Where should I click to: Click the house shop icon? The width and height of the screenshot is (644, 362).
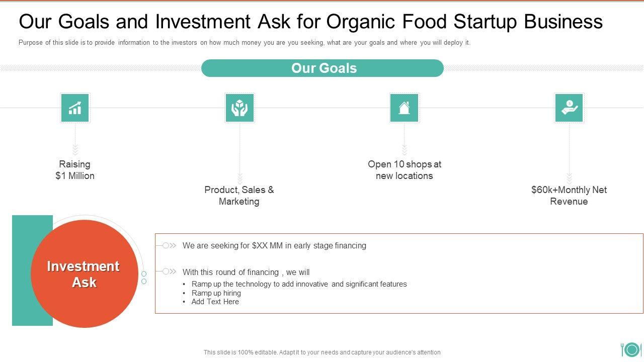[404, 108]
